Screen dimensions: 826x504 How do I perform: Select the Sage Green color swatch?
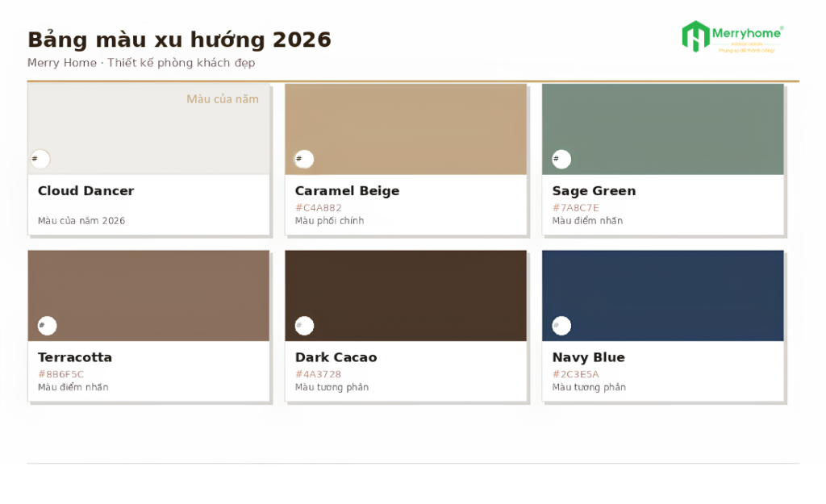(663, 129)
